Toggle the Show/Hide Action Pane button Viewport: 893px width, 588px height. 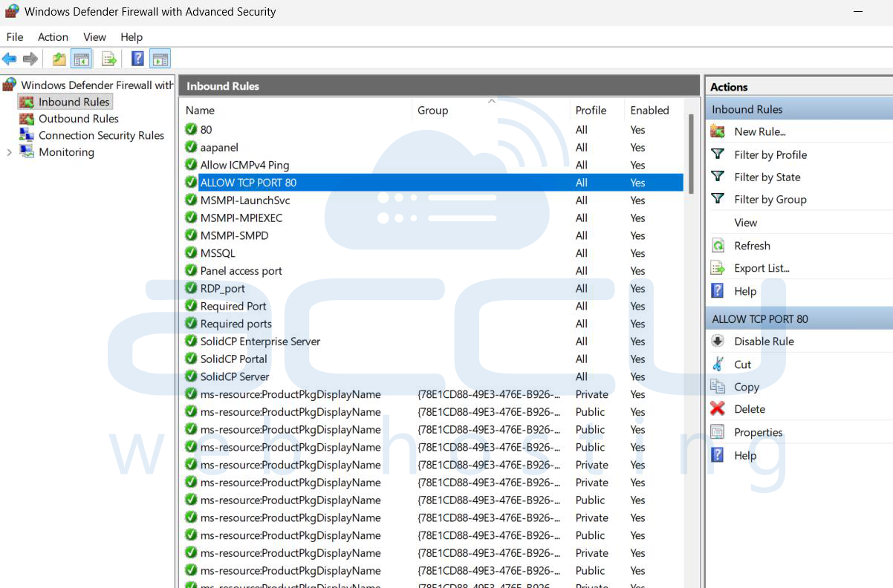[x=160, y=59]
